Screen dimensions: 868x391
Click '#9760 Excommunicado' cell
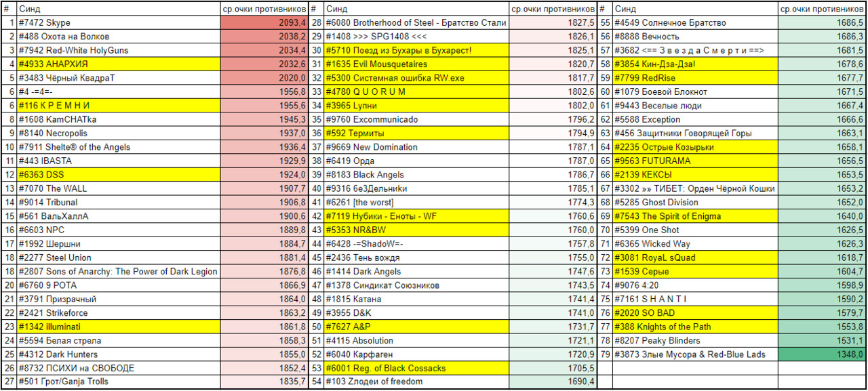pos(416,119)
